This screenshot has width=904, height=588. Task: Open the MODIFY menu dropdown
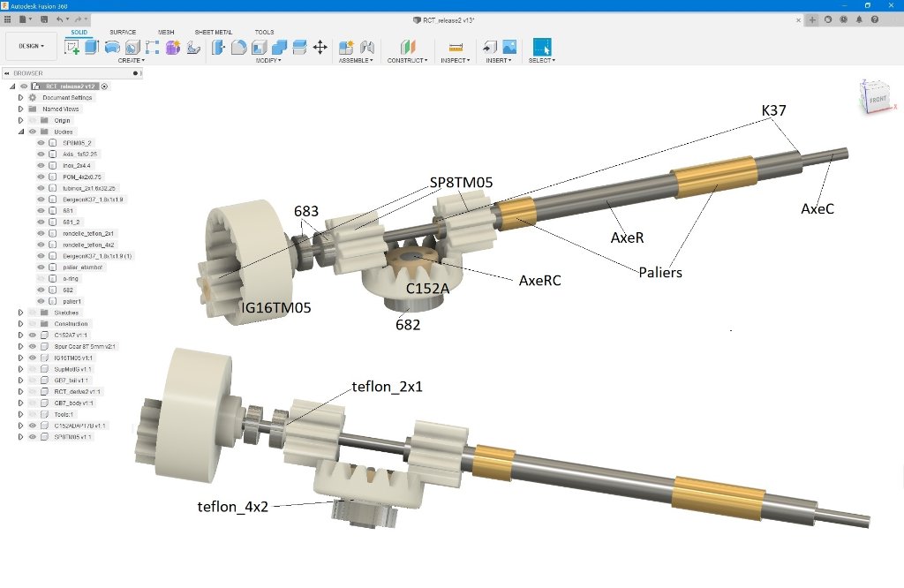pos(268,61)
